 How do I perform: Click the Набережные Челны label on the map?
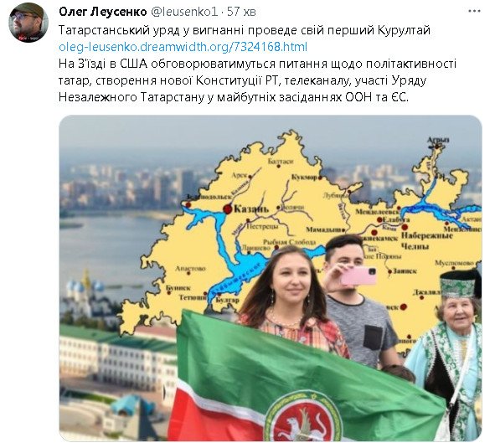pos(427,240)
